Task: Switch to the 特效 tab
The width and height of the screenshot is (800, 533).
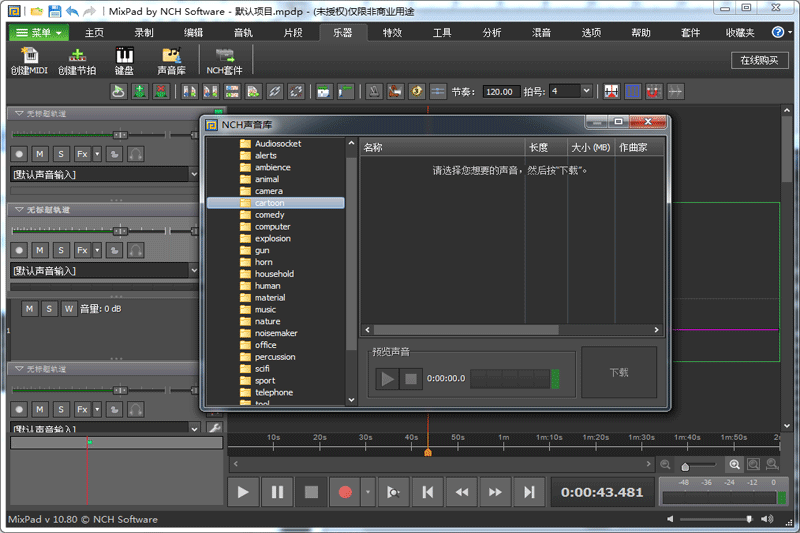Action: click(392, 33)
